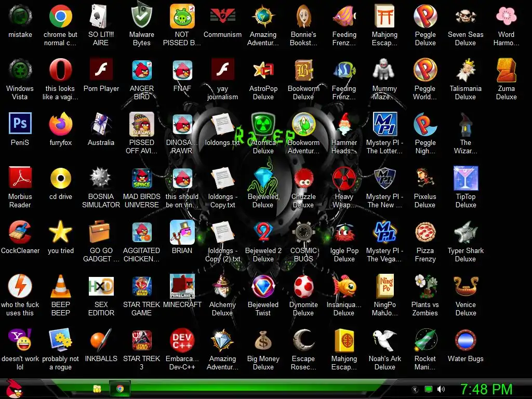Viewport: 532px width, 399px height.
Task: Launch the 'furryfox' Firefox icon
Action: click(60, 124)
